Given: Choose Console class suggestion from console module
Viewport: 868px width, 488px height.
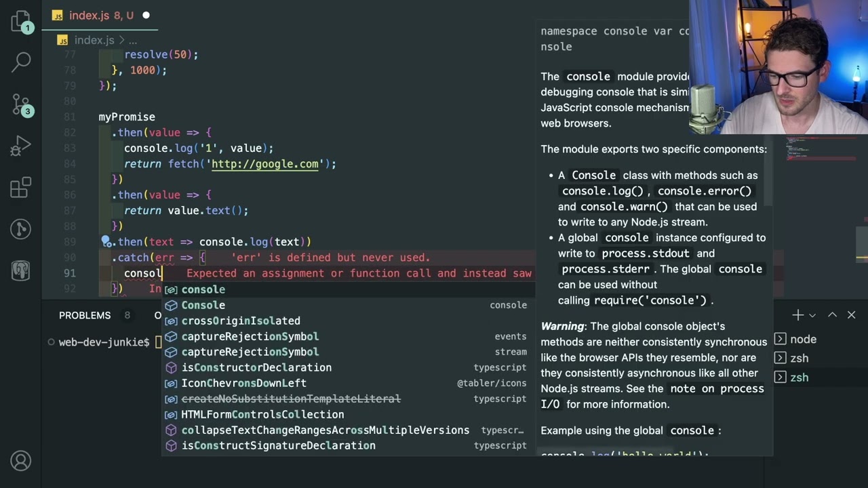Looking at the screenshot, I should [348, 305].
